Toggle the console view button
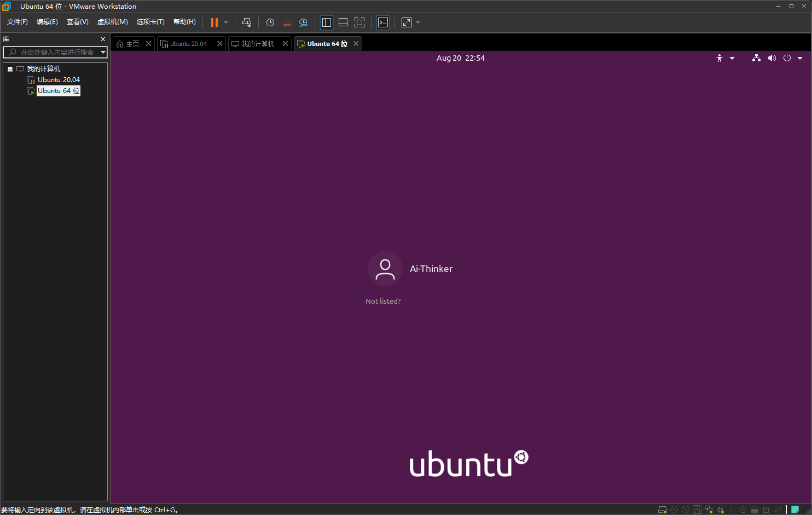The image size is (812, 515). click(383, 22)
